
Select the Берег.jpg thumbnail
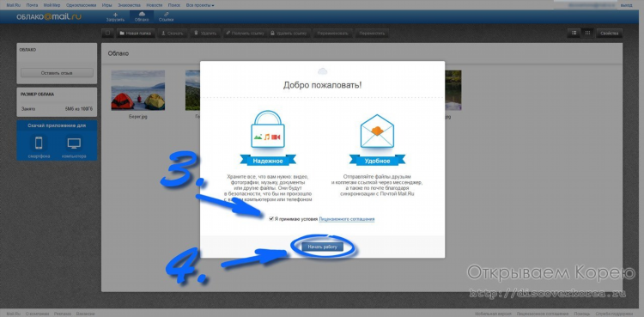pos(138,90)
